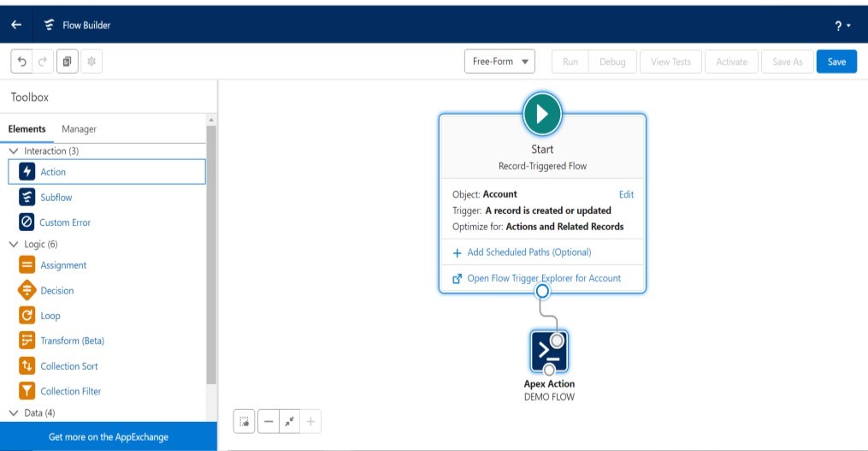This screenshot has height=451, width=868.
Task: Collapse the Interaction section
Action: point(14,151)
